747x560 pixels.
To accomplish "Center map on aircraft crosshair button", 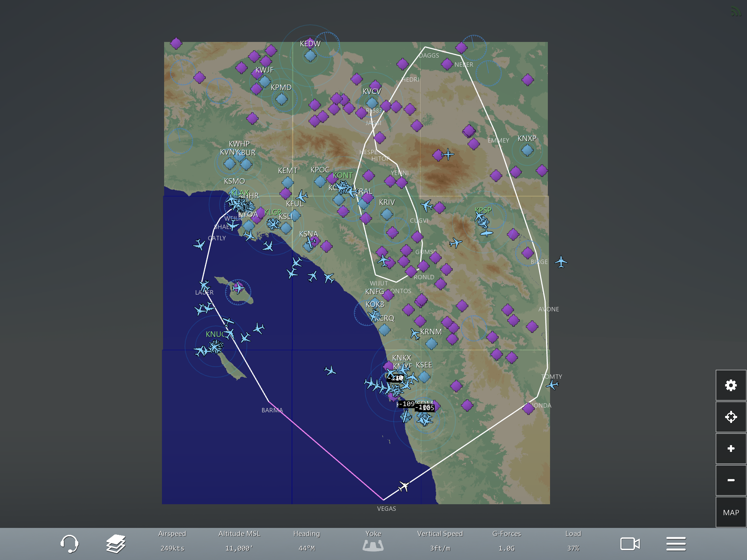I will 731,417.
